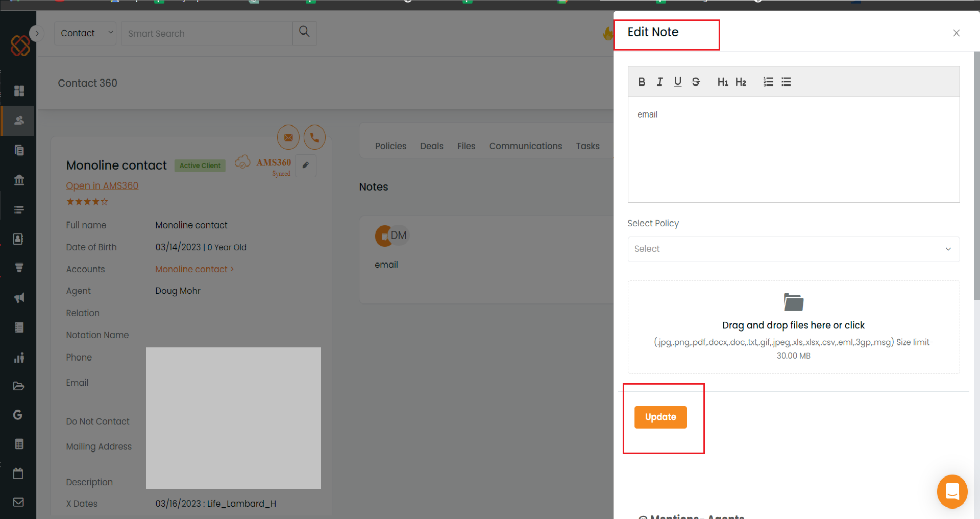Switch to the Files tab
980x519 pixels.
[466, 146]
